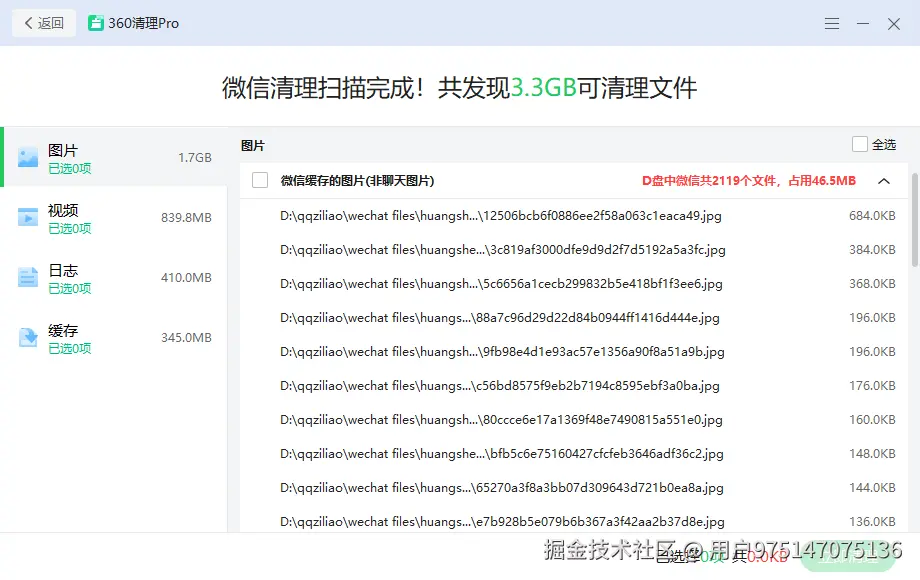Image resolution: width=920 pixels, height=580 pixels.
Task: Click the 684.0KB size value
Action: pyautogui.click(x=872, y=216)
